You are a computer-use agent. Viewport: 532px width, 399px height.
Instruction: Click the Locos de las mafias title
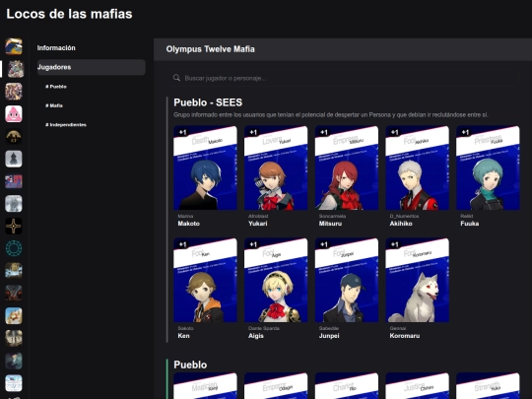(69, 14)
